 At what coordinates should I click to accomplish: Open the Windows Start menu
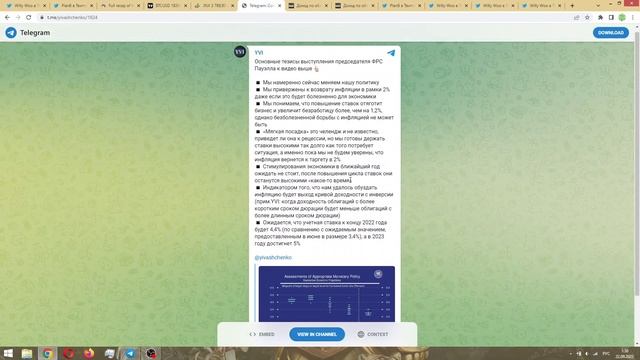pos(8,353)
